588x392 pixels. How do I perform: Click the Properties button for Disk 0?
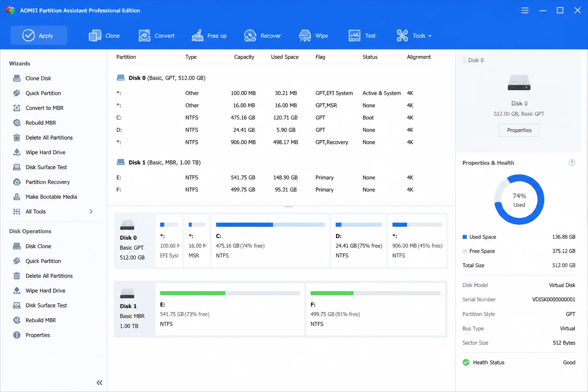pyautogui.click(x=519, y=130)
